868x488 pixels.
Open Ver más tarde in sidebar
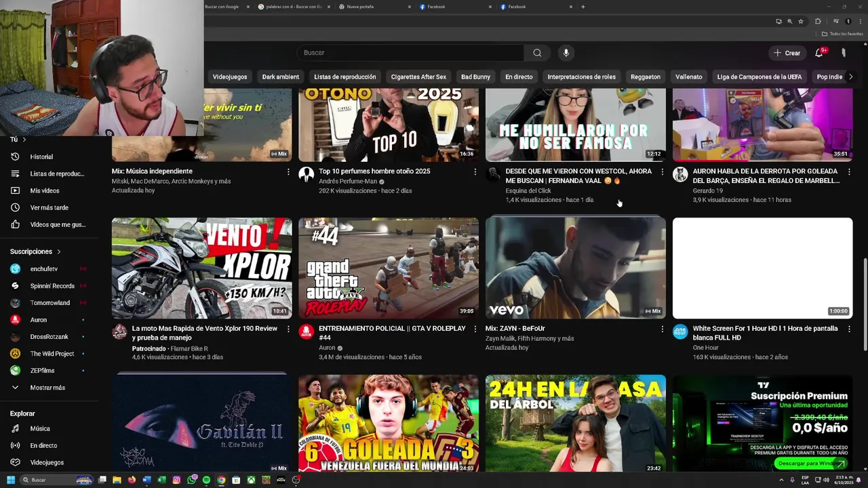(x=50, y=207)
